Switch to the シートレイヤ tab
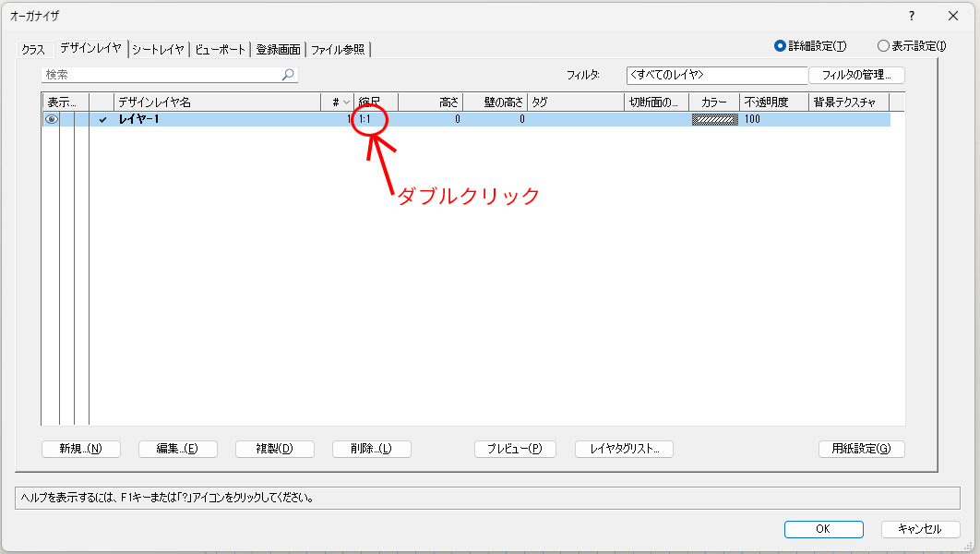980x554 pixels. point(158,50)
